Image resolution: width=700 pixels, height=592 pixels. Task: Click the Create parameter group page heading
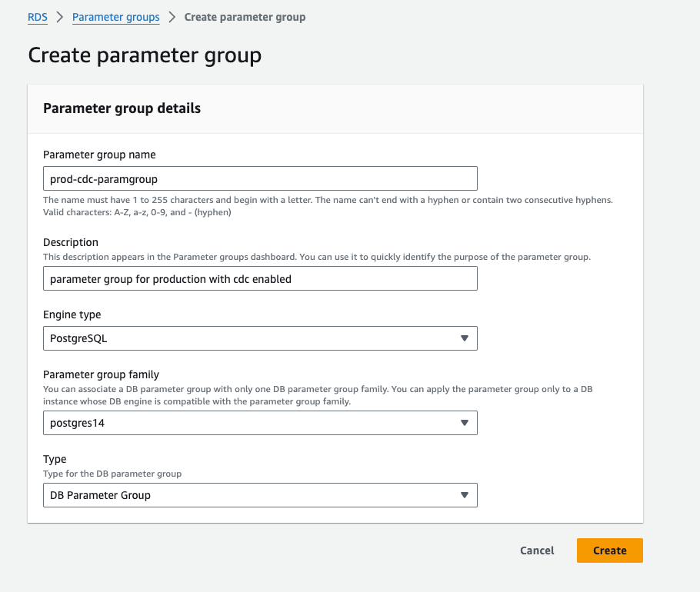tap(145, 55)
